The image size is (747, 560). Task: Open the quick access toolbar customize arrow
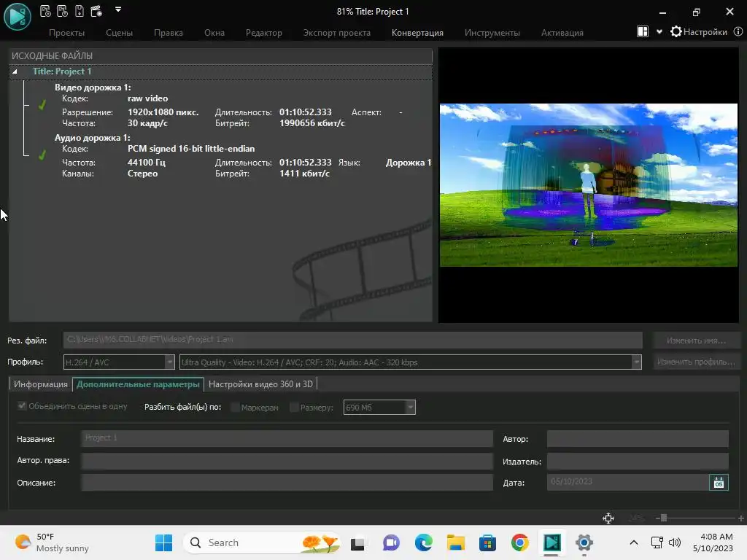(118, 9)
